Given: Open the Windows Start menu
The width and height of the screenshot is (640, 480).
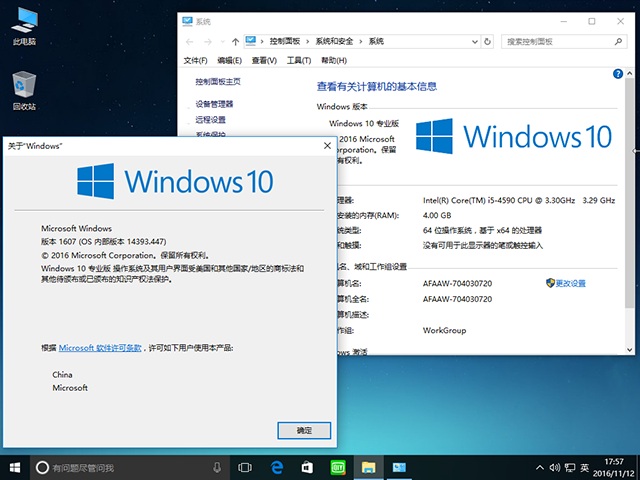Looking at the screenshot, I should (16, 467).
